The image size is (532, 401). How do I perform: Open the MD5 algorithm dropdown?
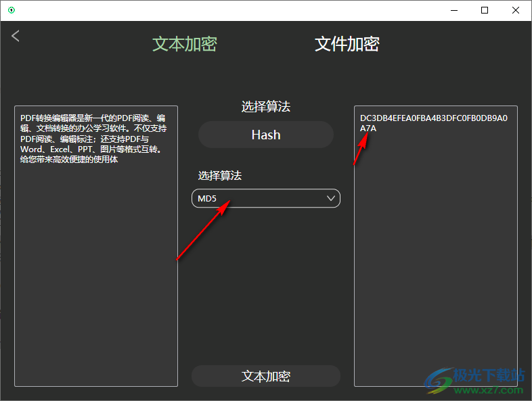(266, 198)
